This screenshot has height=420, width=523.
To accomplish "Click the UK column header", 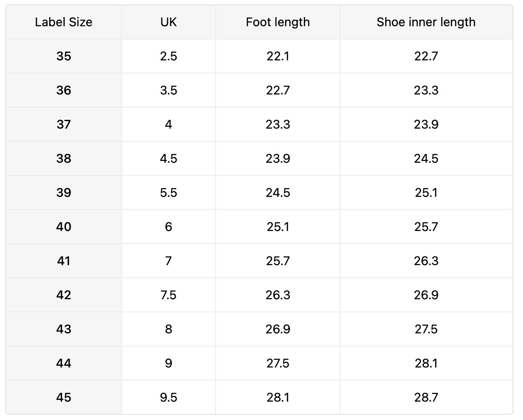I will tap(168, 22).
